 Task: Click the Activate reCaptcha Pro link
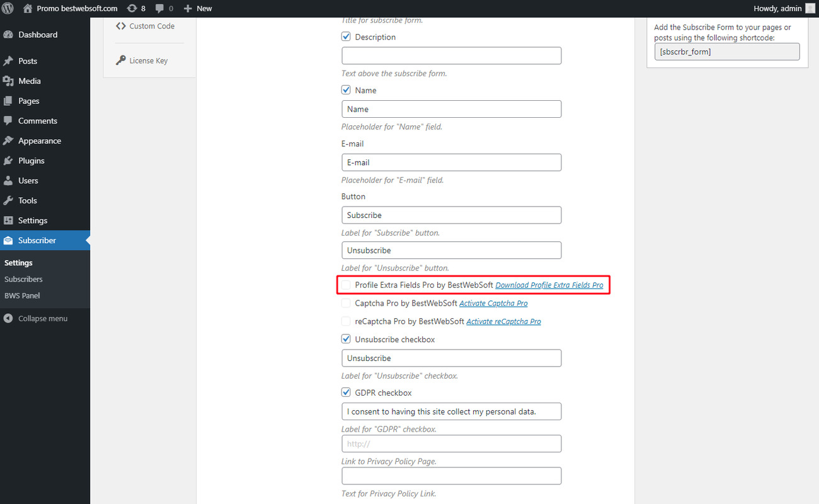pyautogui.click(x=503, y=321)
